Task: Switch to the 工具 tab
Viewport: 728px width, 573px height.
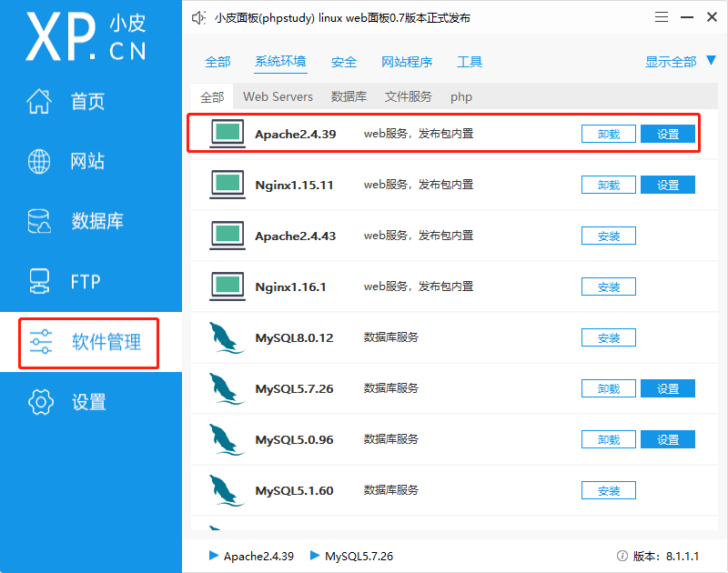Action: [470, 62]
